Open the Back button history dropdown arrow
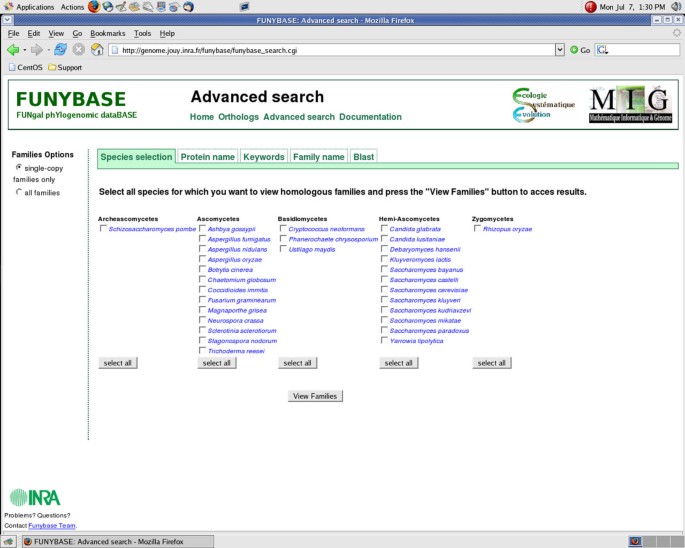Image resolution: width=685 pixels, height=548 pixels. [x=24, y=50]
